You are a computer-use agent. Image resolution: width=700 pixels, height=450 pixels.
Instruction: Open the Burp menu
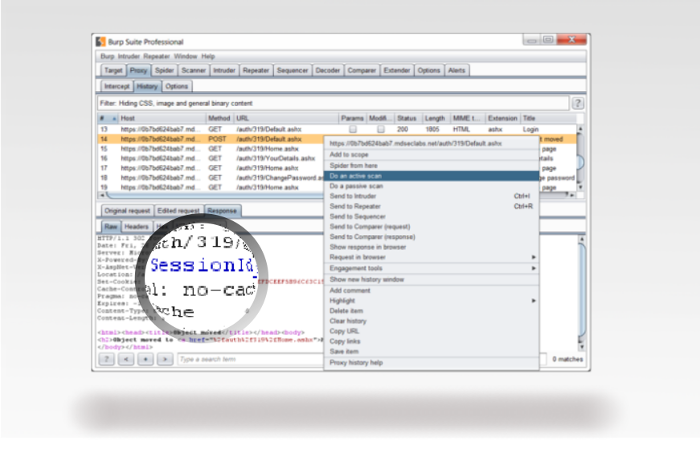point(107,56)
